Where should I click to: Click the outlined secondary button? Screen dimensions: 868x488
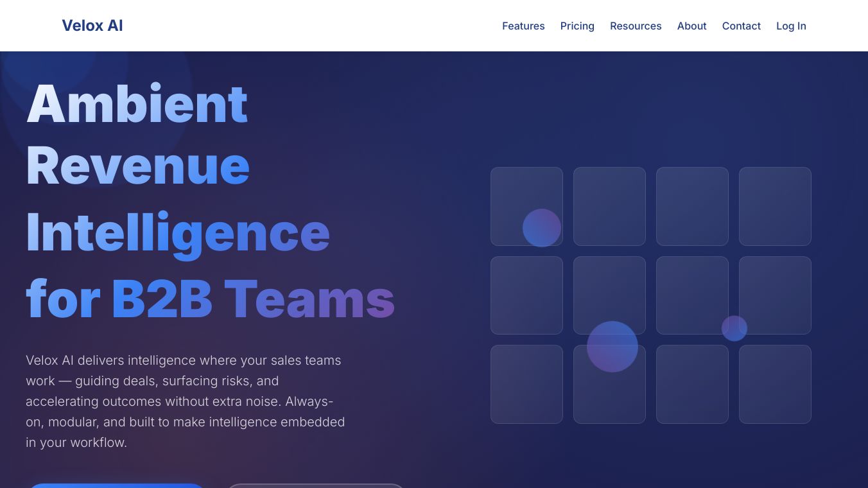(x=315, y=486)
